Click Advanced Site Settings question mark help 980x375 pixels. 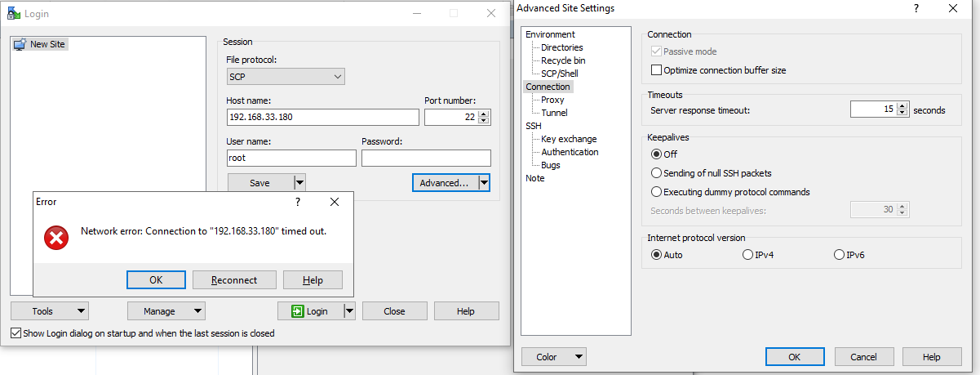tap(916, 8)
